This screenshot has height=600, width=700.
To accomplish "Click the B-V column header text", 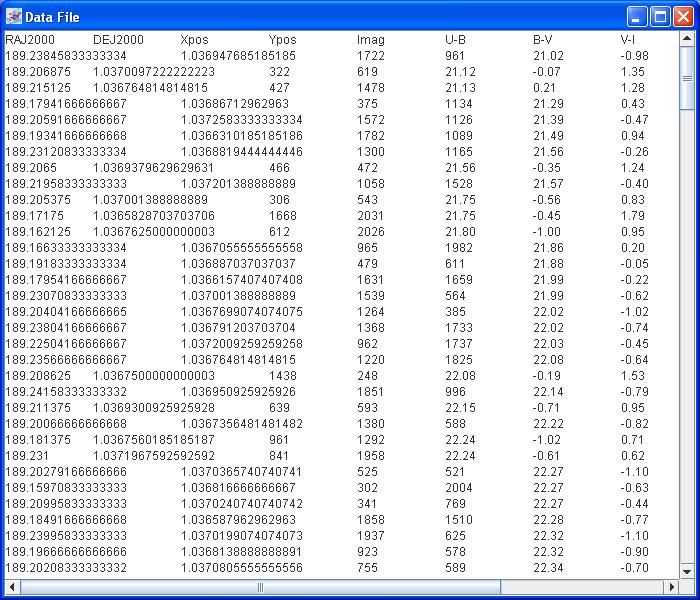I will [x=543, y=40].
